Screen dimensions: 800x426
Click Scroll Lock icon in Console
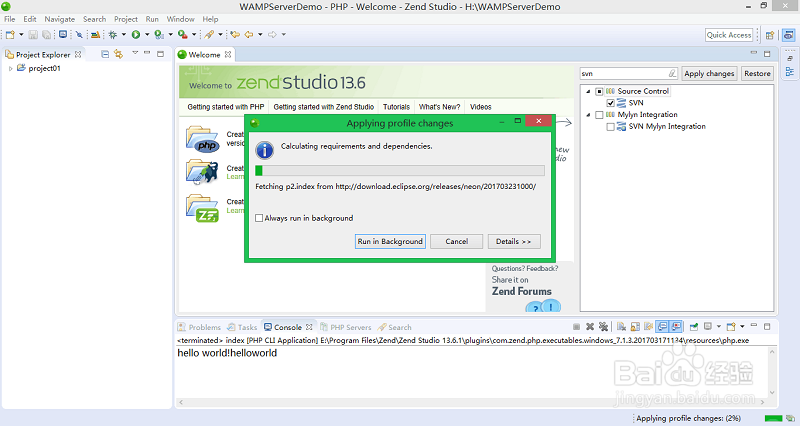635,327
